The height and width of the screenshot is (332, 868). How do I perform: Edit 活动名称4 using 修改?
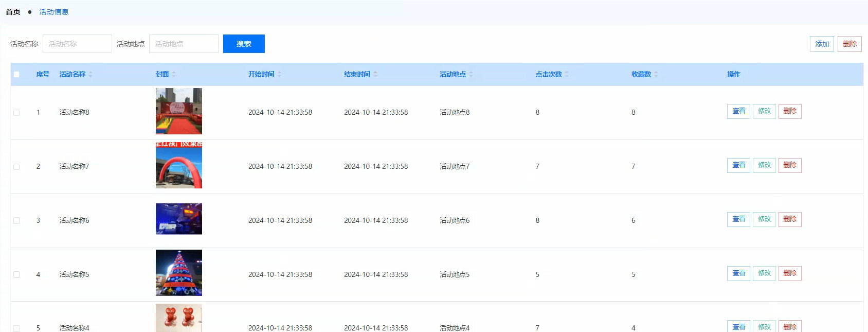[x=764, y=326]
